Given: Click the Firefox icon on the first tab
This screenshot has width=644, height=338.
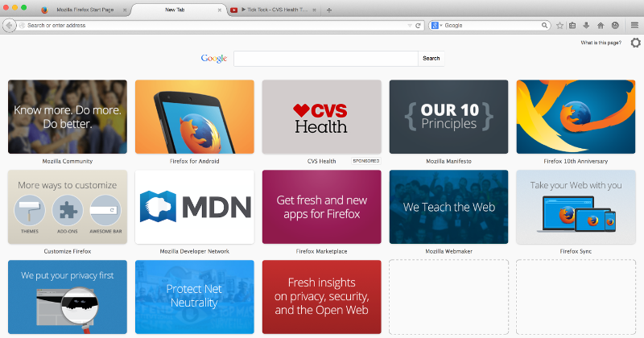Looking at the screenshot, I should [44, 10].
